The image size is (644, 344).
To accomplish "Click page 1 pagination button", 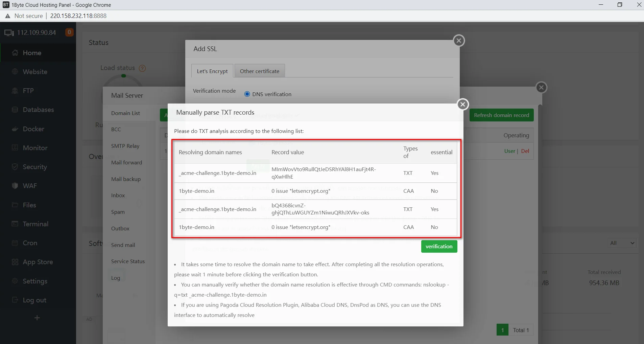I will pos(502,330).
